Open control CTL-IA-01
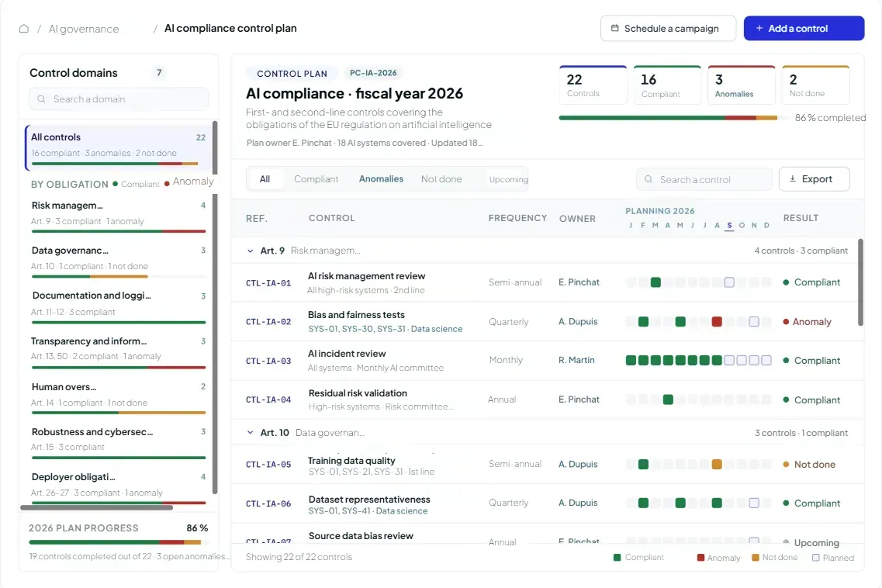Viewport: 882px width, 588px height. pyautogui.click(x=268, y=283)
